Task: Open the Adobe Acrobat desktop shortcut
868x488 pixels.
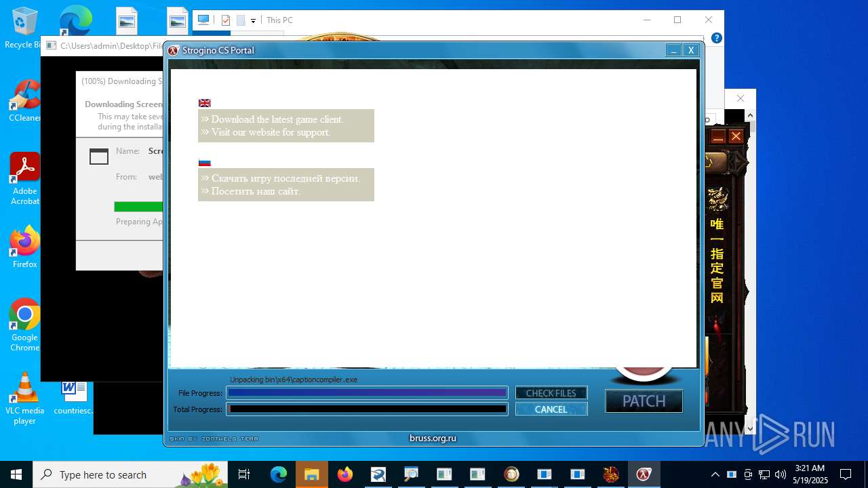Action: click(24, 179)
